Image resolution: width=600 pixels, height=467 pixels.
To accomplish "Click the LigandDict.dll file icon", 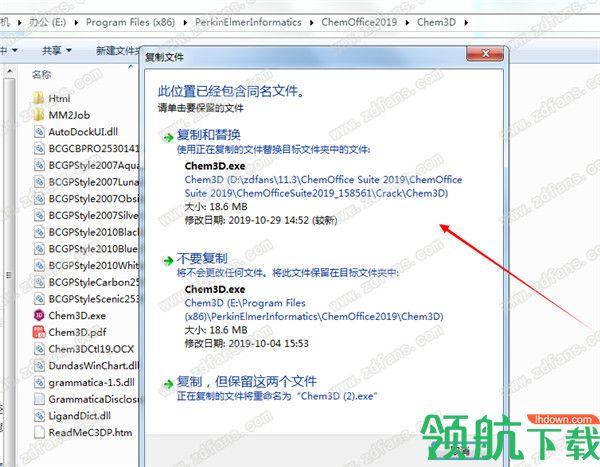I will click(x=39, y=416).
